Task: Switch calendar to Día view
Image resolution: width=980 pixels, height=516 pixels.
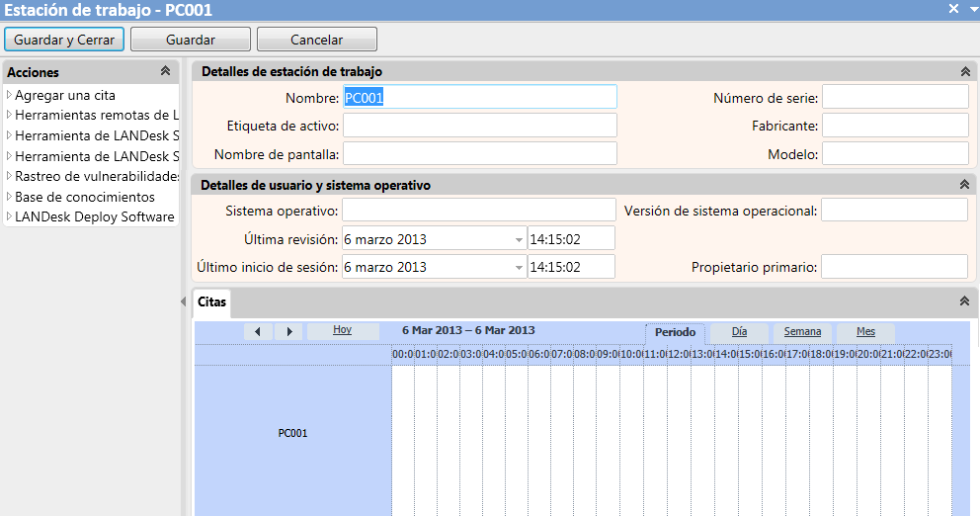Action: pos(739,331)
